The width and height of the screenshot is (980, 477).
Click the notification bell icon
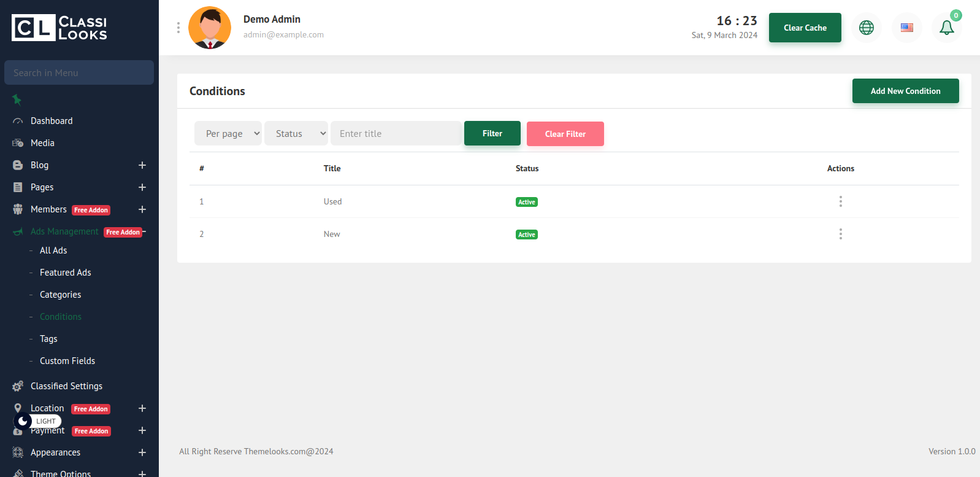click(x=946, y=28)
